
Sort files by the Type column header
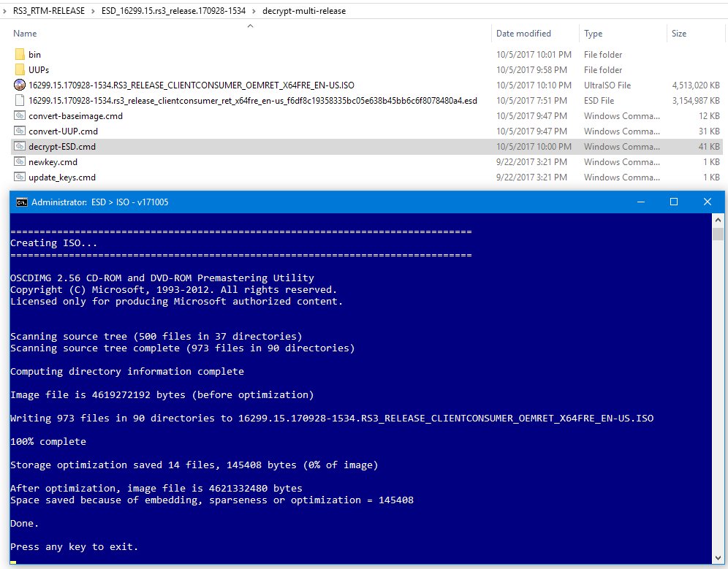pyautogui.click(x=593, y=34)
